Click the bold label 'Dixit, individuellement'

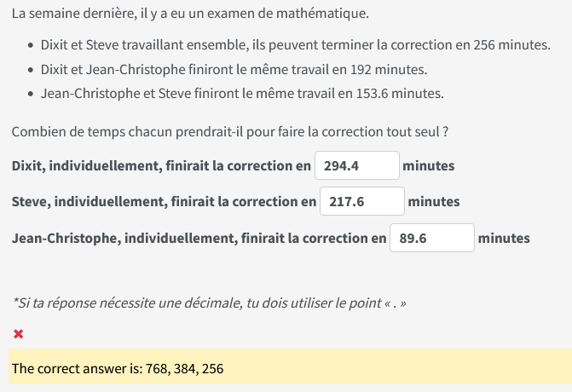point(161,165)
